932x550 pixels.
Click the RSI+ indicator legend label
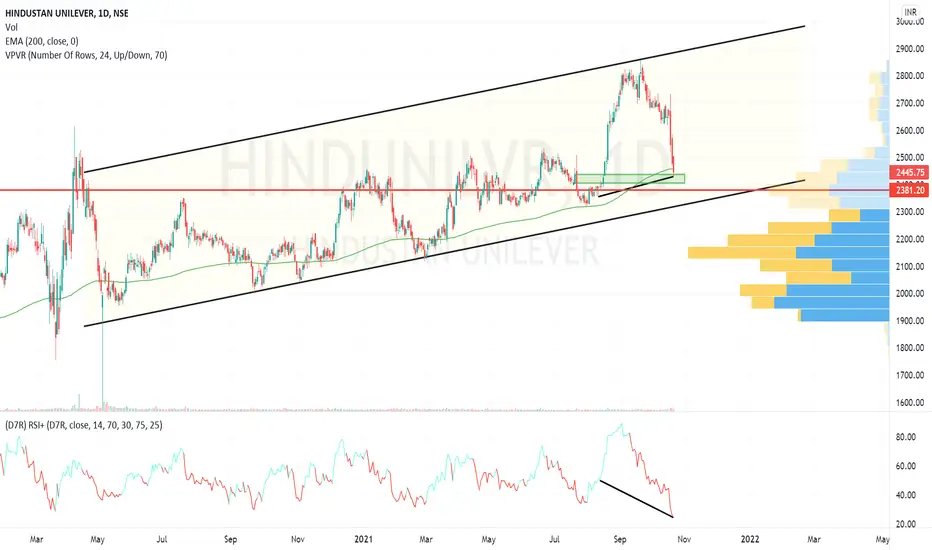(x=83, y=425)
